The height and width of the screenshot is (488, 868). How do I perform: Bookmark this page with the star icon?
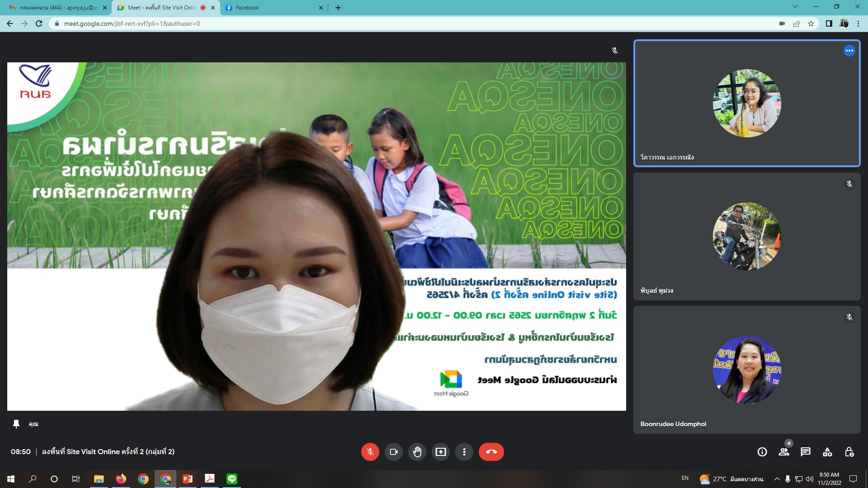[811, 23]
